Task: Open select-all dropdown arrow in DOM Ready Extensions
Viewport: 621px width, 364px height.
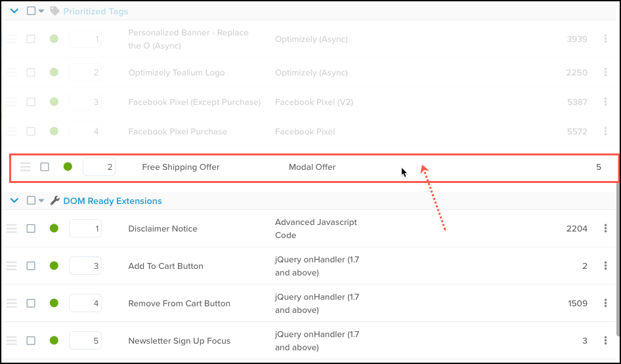Action: pos(41,201)
